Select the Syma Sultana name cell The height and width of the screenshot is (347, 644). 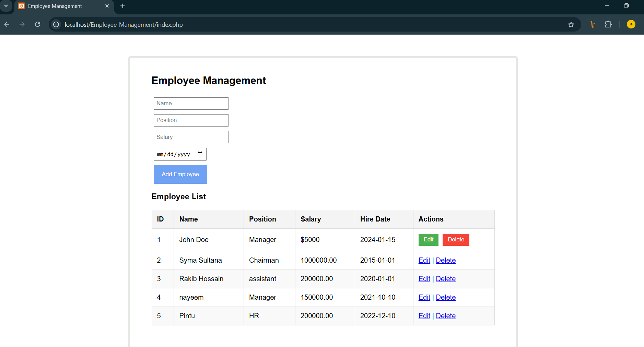tap(209, 260)
